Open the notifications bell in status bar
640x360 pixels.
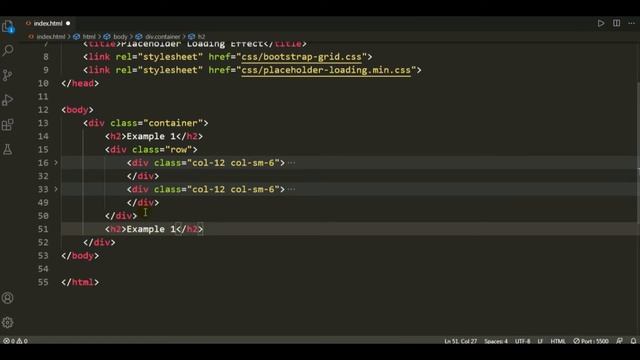point(633,341)
